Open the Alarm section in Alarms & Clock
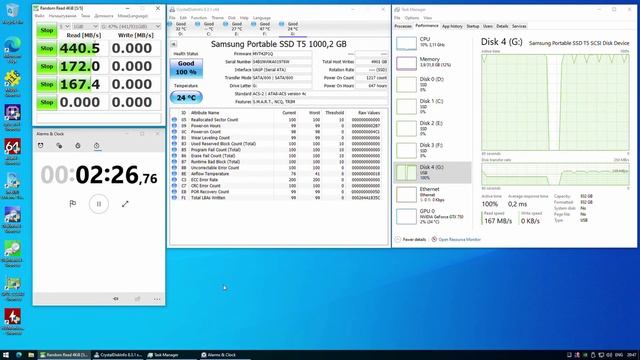 pos(40,146)
